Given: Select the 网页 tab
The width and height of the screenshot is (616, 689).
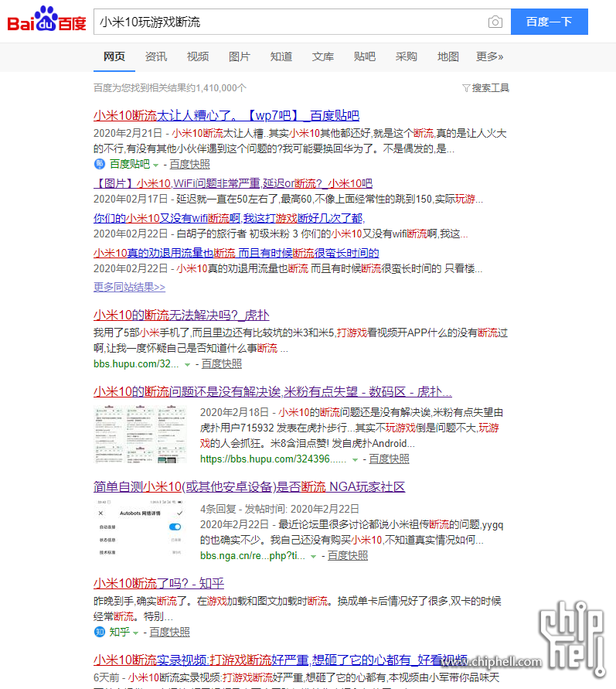Looking at the screenshot, I should [x=114, y=56].
